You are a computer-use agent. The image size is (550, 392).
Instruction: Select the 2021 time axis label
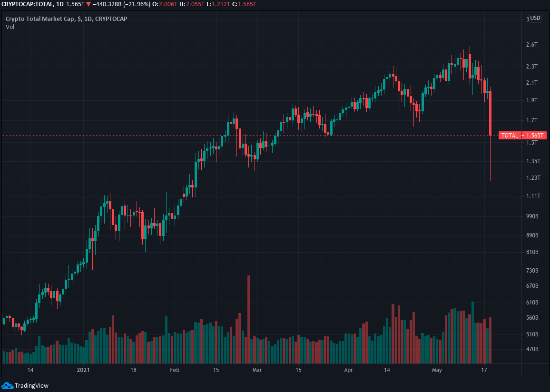pyautogui.click(x=83, y=370)
